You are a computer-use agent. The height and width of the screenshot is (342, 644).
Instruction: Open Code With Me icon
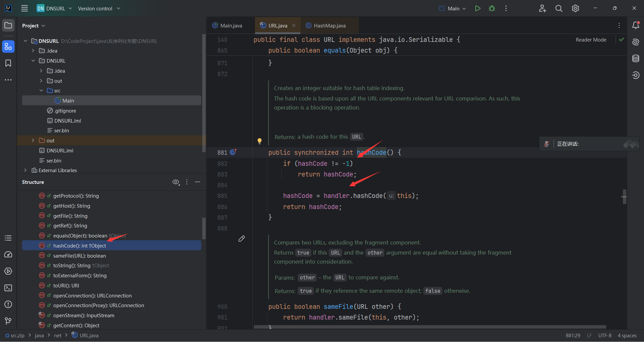click(x=542, y=8)
